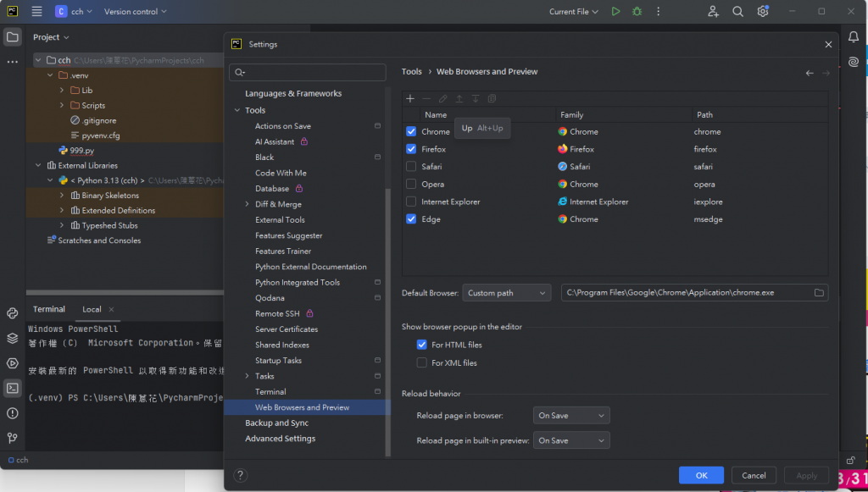Expand the Lib folder in project tree

pyautogui.click(x=61, y=90)
